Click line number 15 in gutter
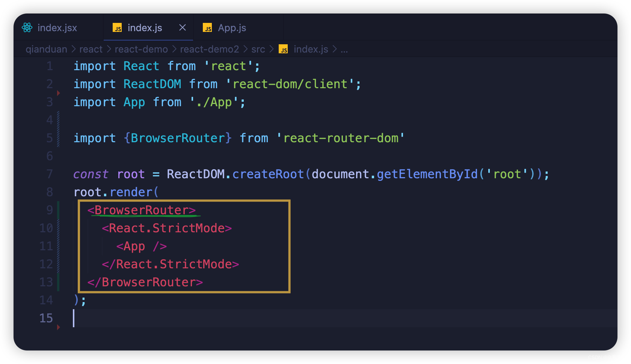Screen dimensions: 631x364 pyautogui.click(x=46, y=319)
